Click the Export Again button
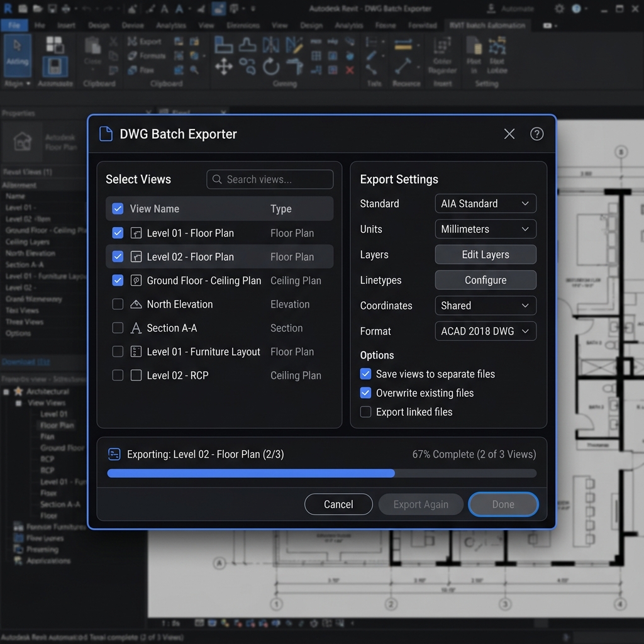644x644 pixels. coord(421,504)
